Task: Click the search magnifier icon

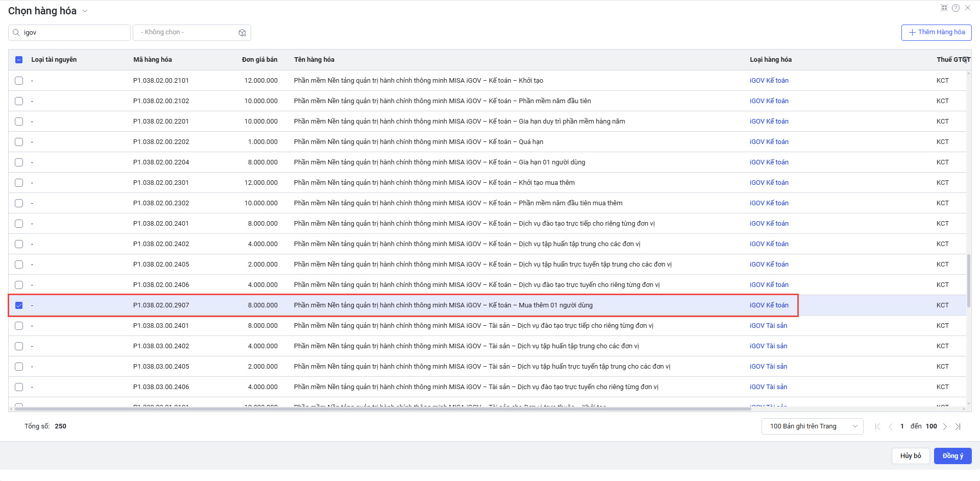Action: coord(16,33)
